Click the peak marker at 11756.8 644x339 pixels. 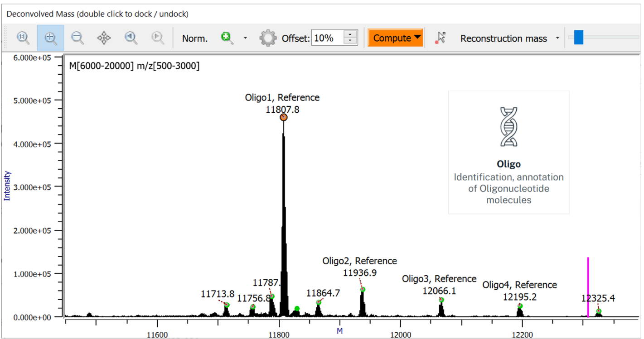(253, 307)
